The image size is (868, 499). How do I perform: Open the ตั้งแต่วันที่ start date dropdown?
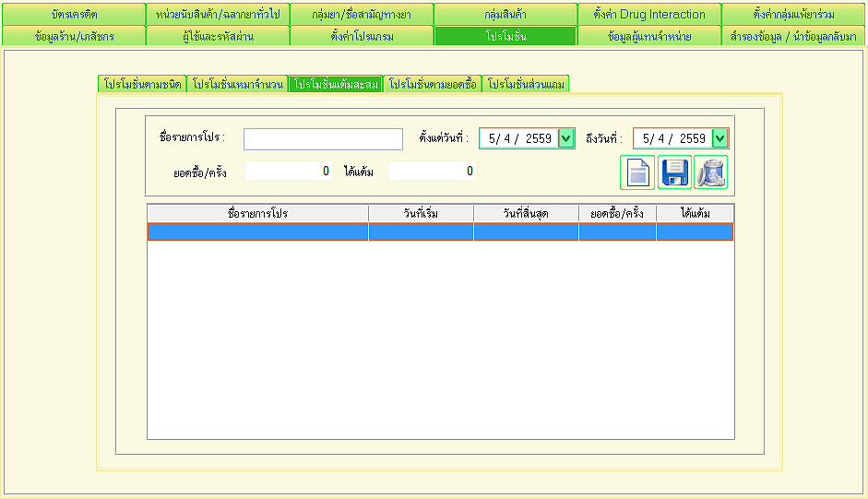point(566,138)
